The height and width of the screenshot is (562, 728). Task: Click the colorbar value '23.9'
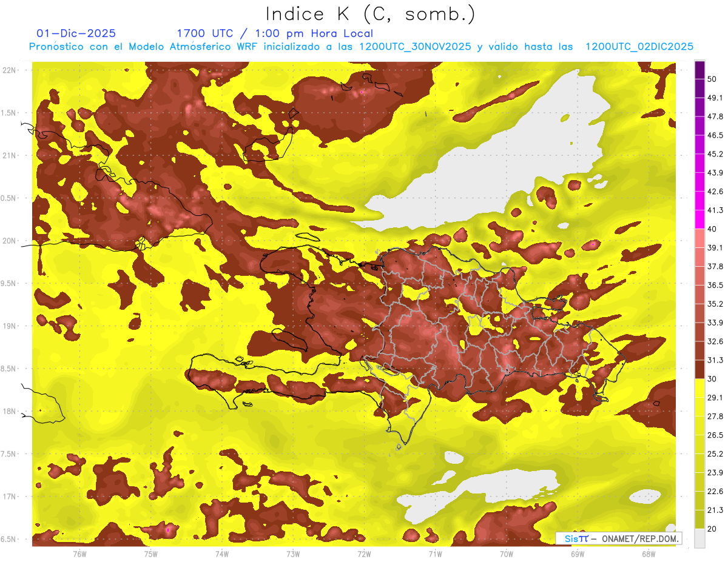tap(715, 473)
